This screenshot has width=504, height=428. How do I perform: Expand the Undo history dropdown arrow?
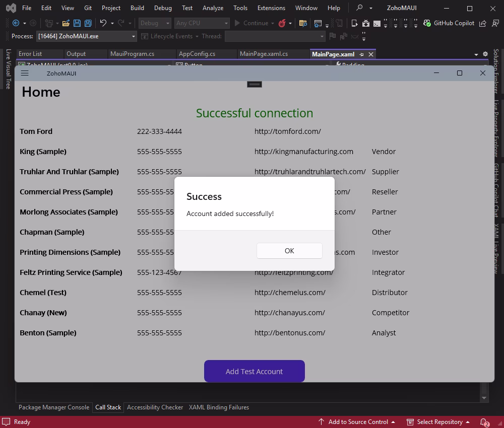pyautogui.click(x=112, y=23)
